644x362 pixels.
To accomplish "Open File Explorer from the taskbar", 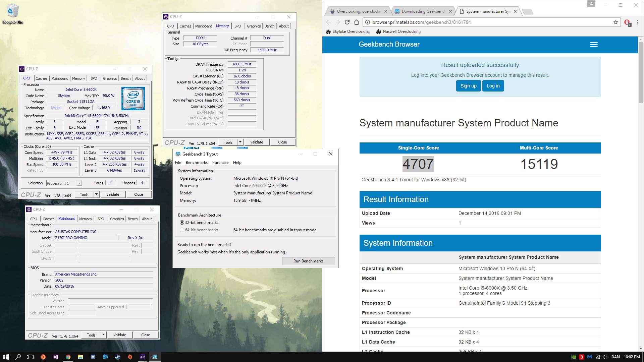I will [80, 357].
